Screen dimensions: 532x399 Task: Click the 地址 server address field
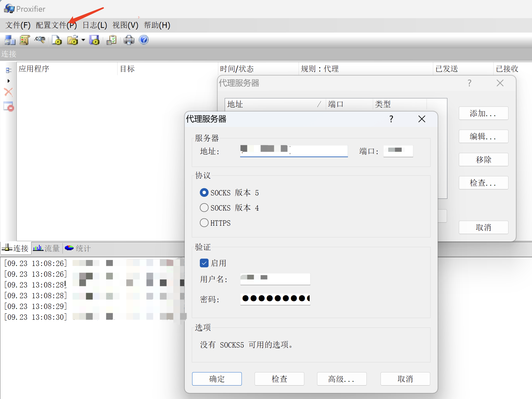(294, 151)
